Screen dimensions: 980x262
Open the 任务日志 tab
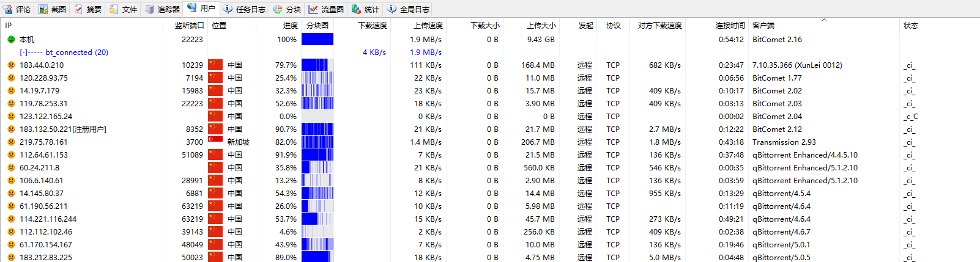(x=244, y=9)
